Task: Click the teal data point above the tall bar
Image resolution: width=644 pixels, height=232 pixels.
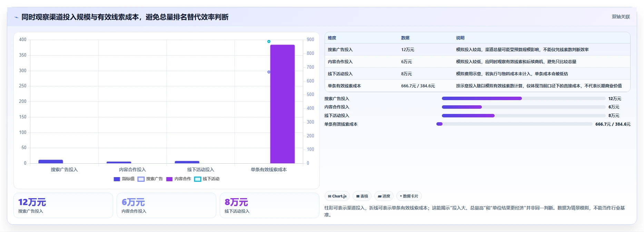Action: (x=269, y=41)
